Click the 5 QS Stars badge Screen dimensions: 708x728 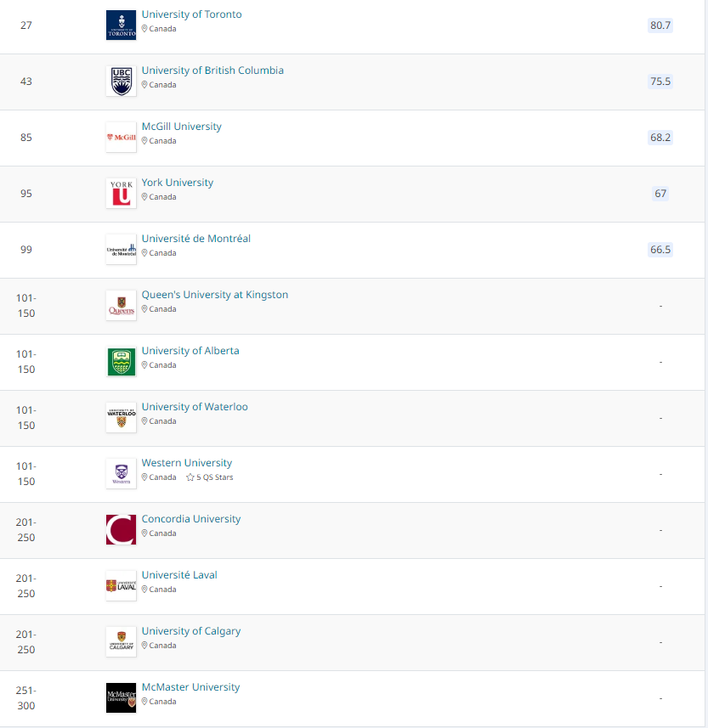tap(209, 477)
